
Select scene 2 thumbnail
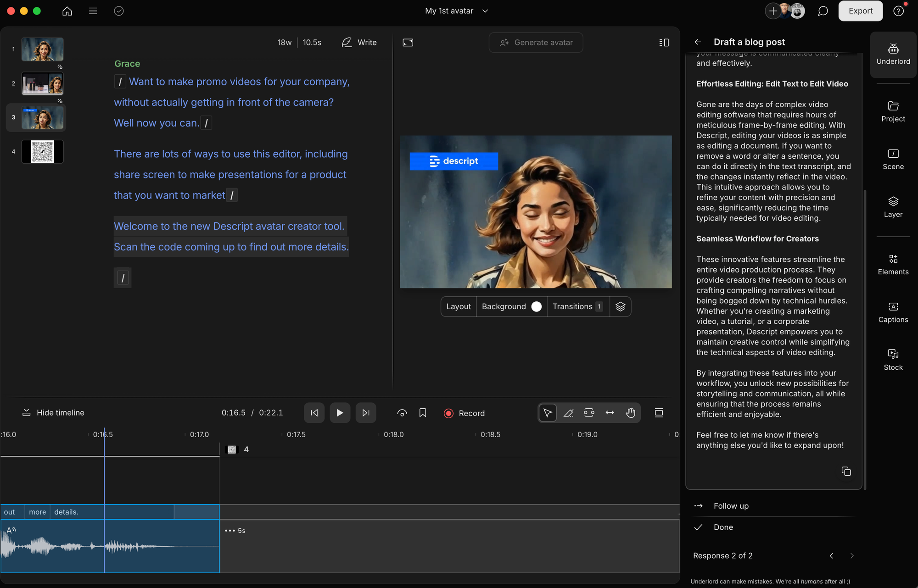pos(43,83)
